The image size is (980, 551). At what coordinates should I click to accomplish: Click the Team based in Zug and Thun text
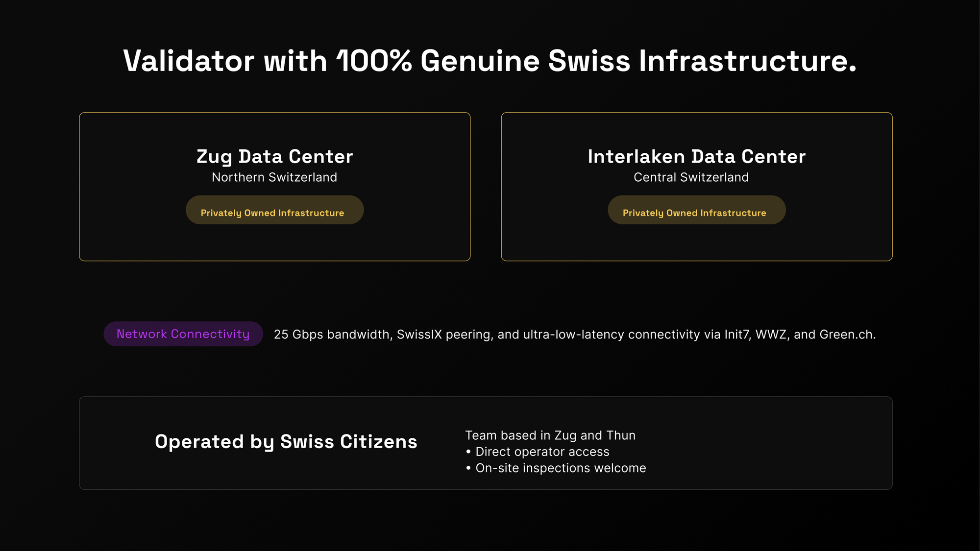coord(550,435)
